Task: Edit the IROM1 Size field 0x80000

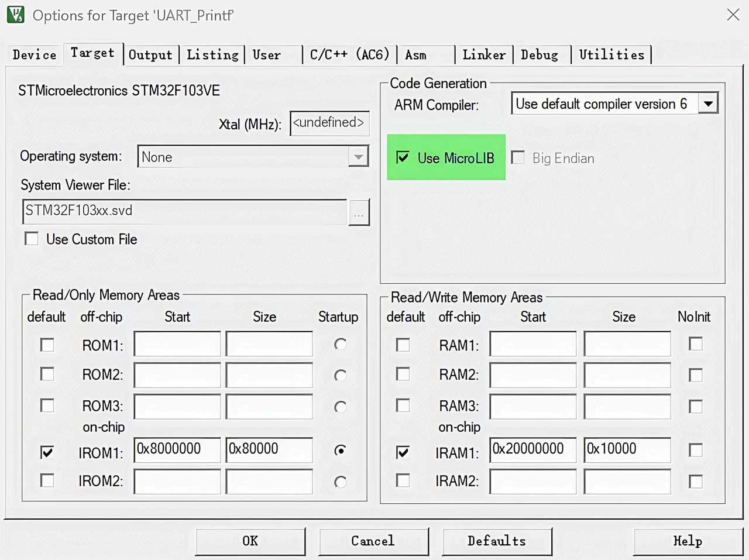Action: tap(269, 449)
